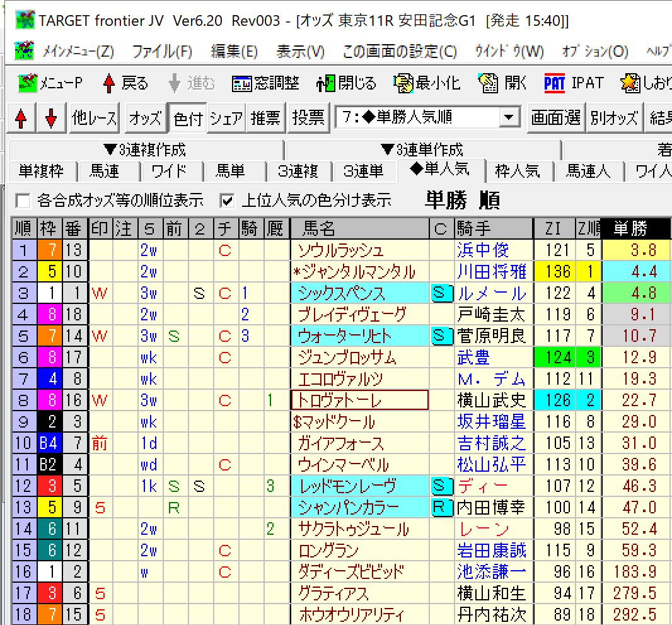Click the cyan 126 ZI value cell
The width and height of the screenshot is (672, 625).
[x=554, y=400]
